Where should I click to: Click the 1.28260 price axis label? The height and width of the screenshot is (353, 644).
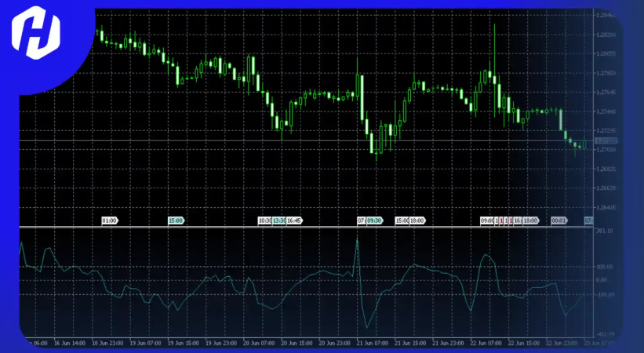coord(606,35)
